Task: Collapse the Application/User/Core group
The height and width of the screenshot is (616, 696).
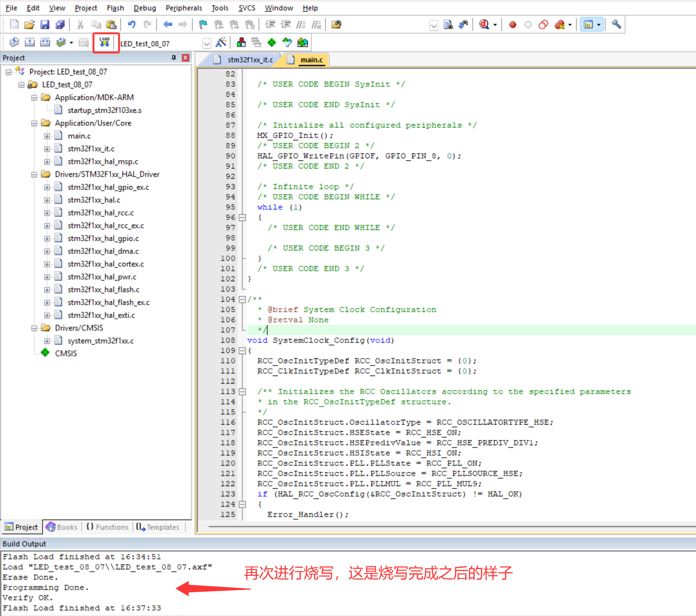Action: click(x=34, y=123)
